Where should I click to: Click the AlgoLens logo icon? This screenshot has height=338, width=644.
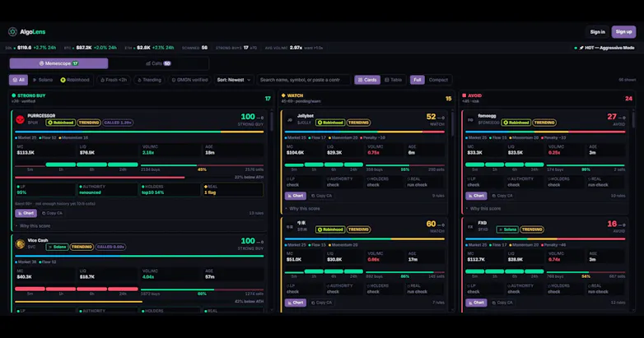coord(12,31)
